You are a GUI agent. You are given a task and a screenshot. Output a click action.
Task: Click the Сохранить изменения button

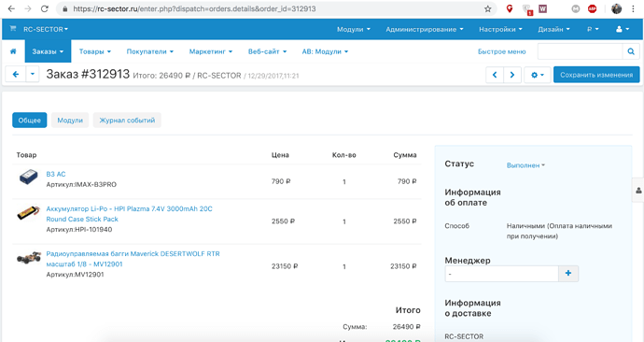596,75
